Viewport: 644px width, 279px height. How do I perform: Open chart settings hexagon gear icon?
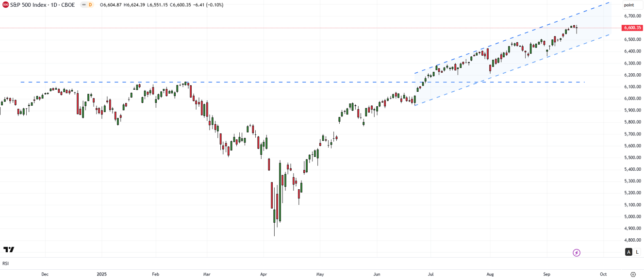pyautogui.click(x=633, y=274)
